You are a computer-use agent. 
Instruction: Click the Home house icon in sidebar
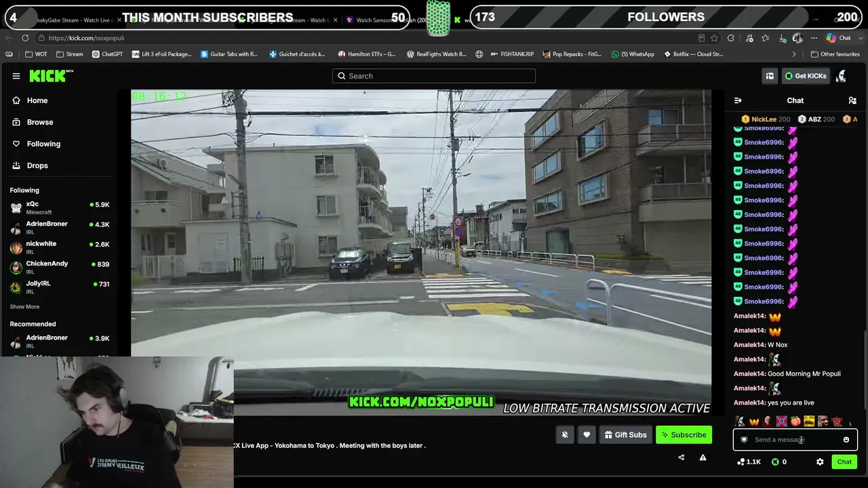tap(16, 100)
